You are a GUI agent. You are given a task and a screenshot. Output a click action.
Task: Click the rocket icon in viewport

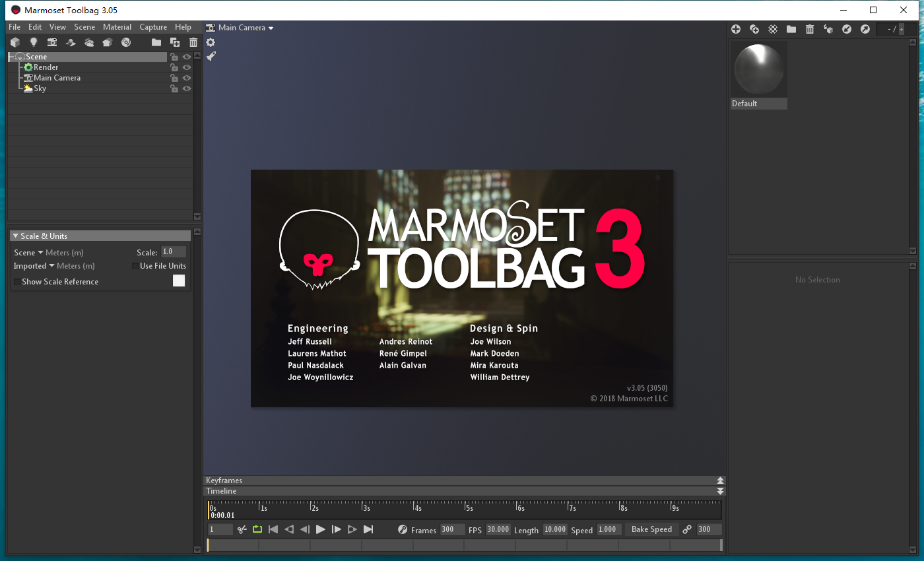pos(211,57)
